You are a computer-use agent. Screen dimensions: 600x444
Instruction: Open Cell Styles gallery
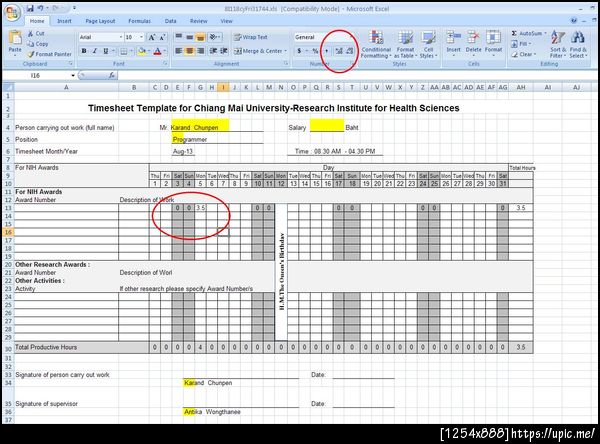[x=428, y=44]
